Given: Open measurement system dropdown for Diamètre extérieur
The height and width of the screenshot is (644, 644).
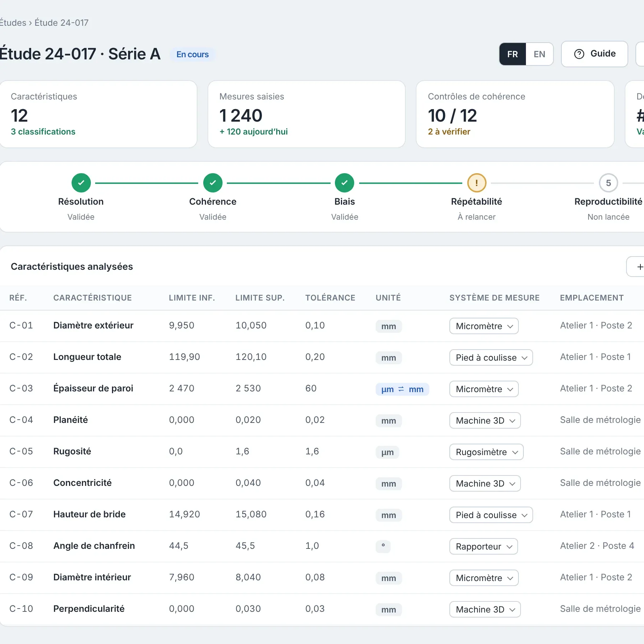Looking at the screenshot, I should 484,326.
